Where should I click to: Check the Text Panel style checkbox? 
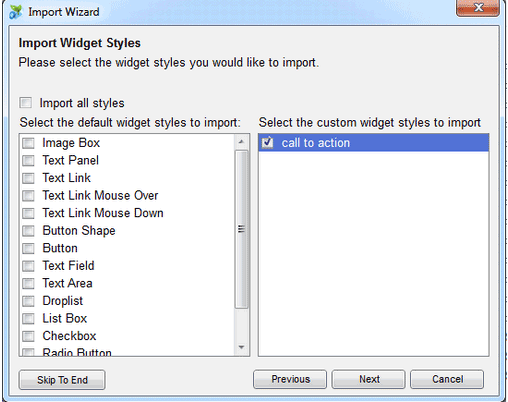click(x=28, y=161)
